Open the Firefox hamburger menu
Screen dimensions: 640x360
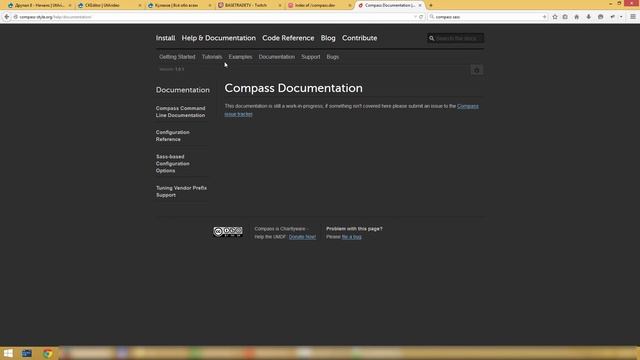[x=633, y=17]
